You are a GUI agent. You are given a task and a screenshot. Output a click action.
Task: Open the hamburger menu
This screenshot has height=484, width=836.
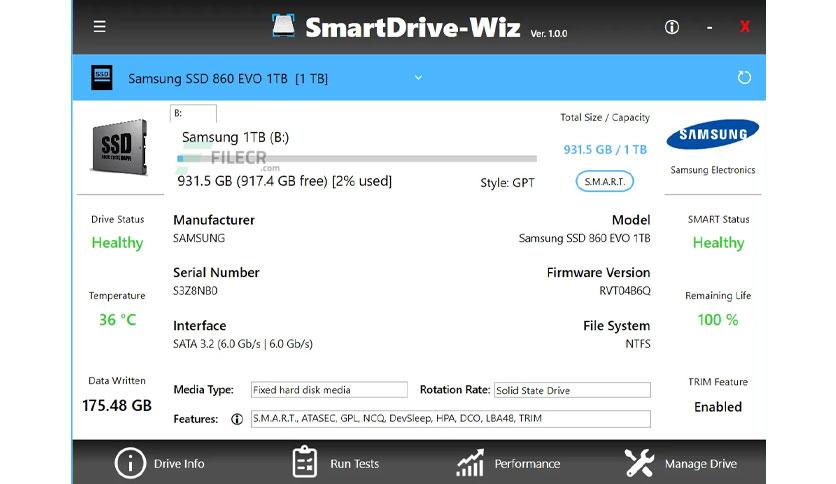click(x=99, y=27)
